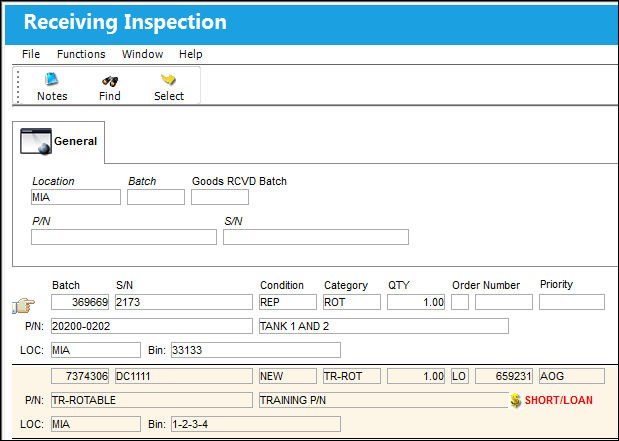Click the QTY 1.00 field for batch 7374306
This screenshot has width=619, height=441.
point(416,376)
